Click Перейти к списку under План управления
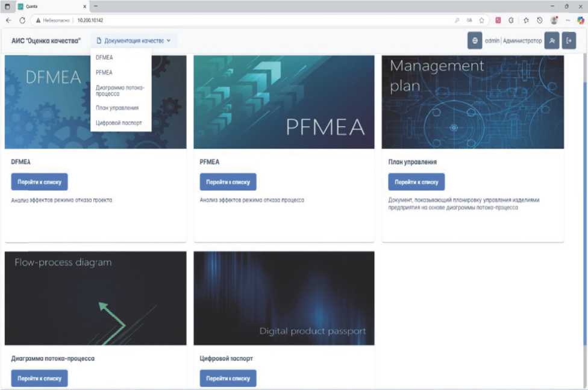Viewport: 588px width, 390px height. point(416,182)
